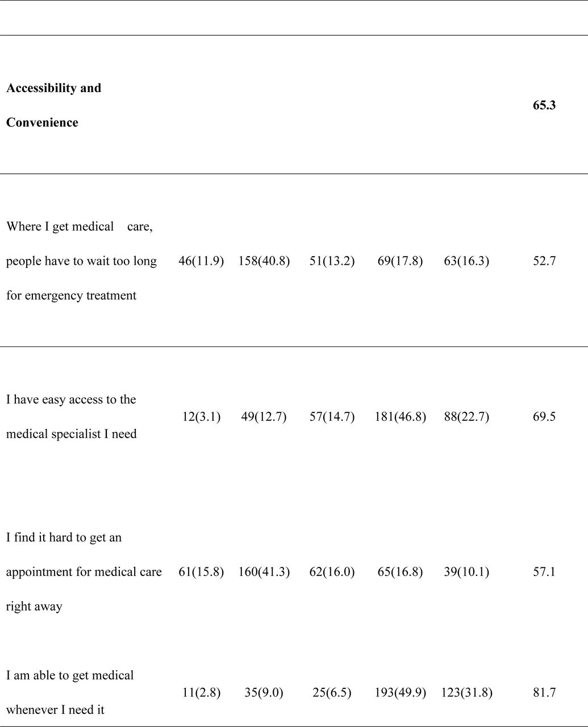Select 'I have easy access' row text
588x727 pixels.
click(72, 417)
